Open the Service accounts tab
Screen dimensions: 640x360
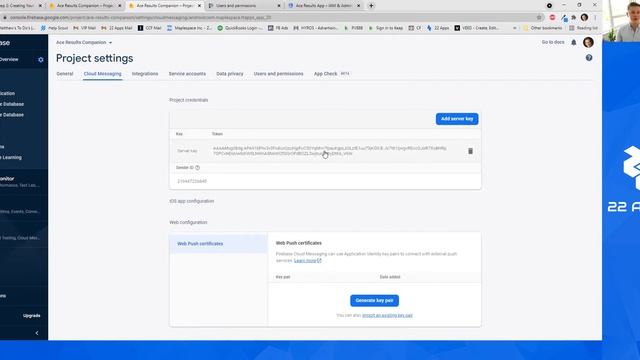[187, 74]
